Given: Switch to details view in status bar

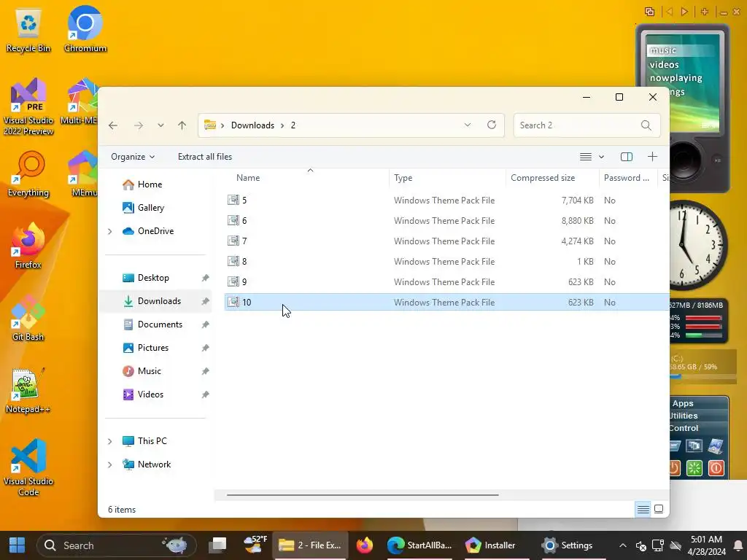Looking at the screenshot, I should 643,510.
